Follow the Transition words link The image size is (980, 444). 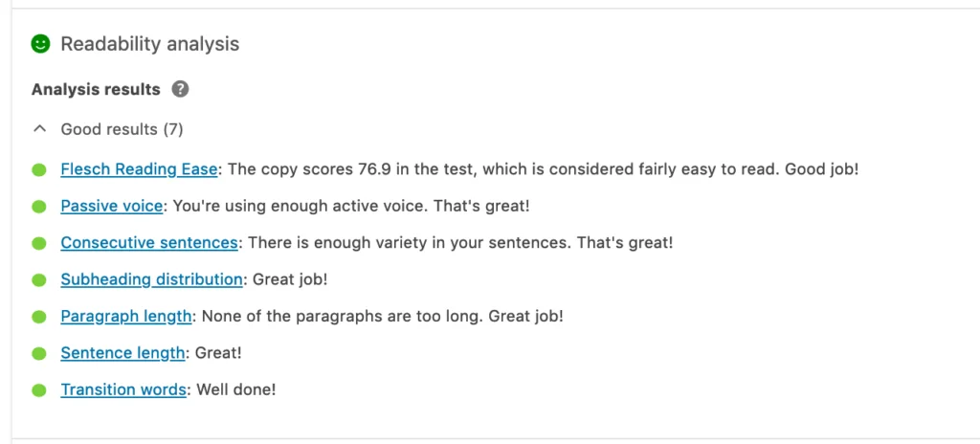coord(123,389)
